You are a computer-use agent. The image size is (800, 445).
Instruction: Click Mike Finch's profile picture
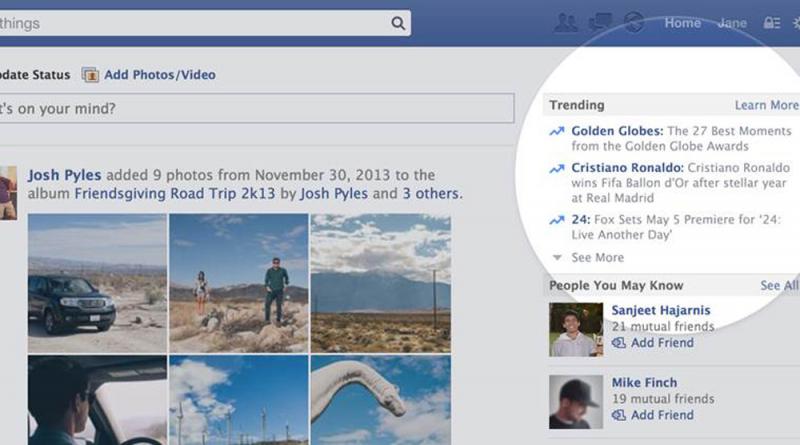pyautogui.click(x=576, y=402)
